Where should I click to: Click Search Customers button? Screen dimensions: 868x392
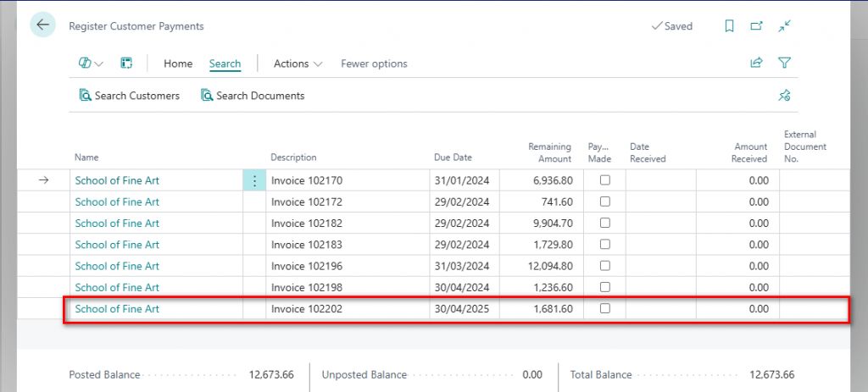129,96
